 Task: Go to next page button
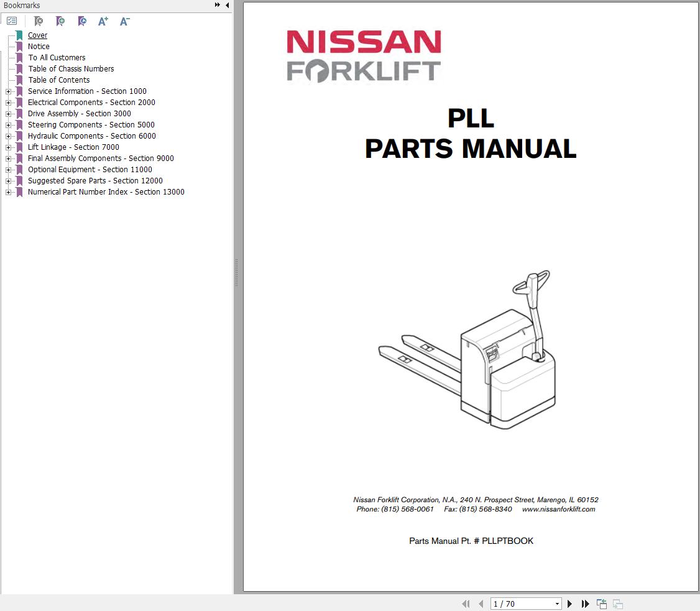click(x=569, y=604)
